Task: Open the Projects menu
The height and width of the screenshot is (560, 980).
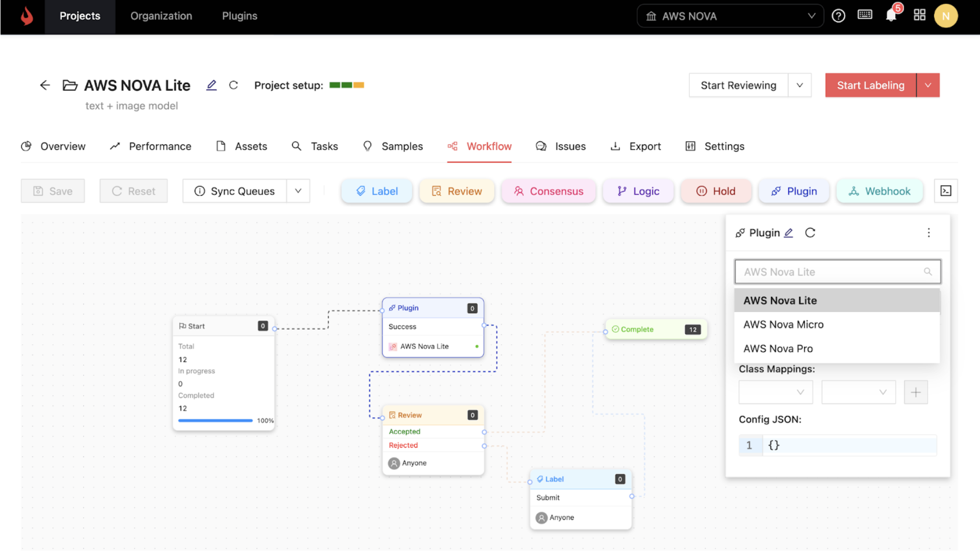Action: pos(80,16)
